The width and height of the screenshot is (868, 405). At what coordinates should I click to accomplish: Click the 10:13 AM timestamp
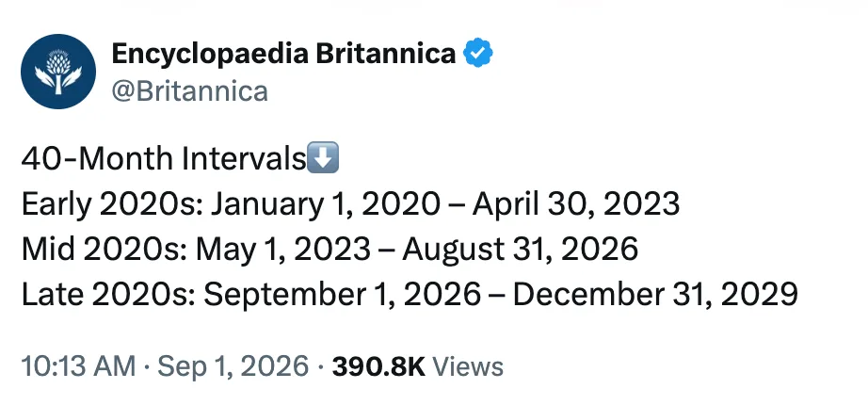click(x=78, y=366)
